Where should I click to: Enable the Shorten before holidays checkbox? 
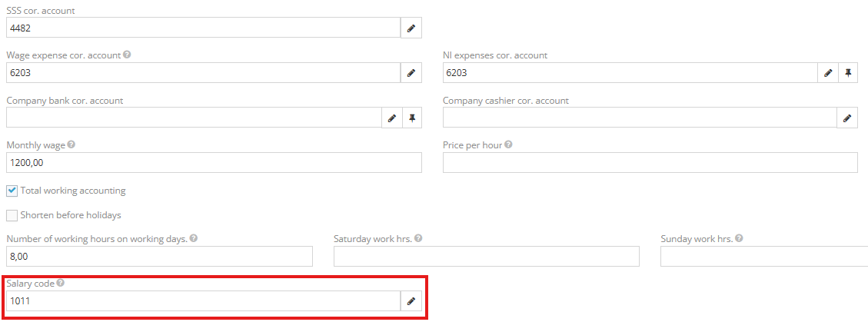12,215
